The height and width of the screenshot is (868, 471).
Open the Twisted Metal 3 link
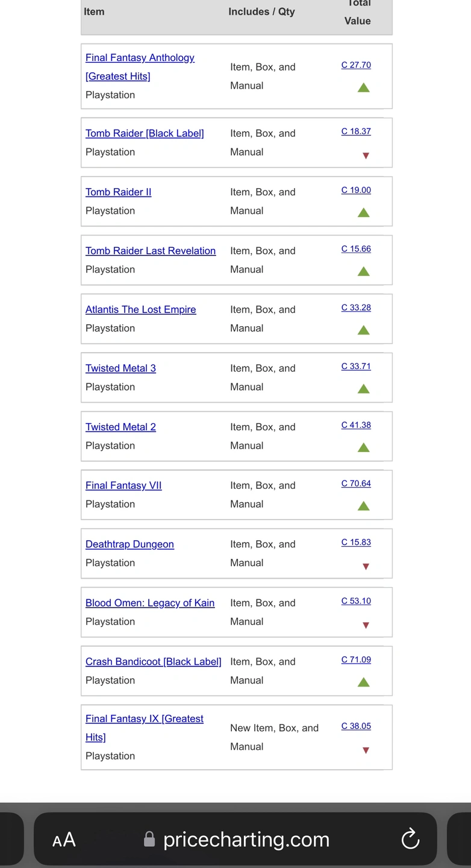120,368
